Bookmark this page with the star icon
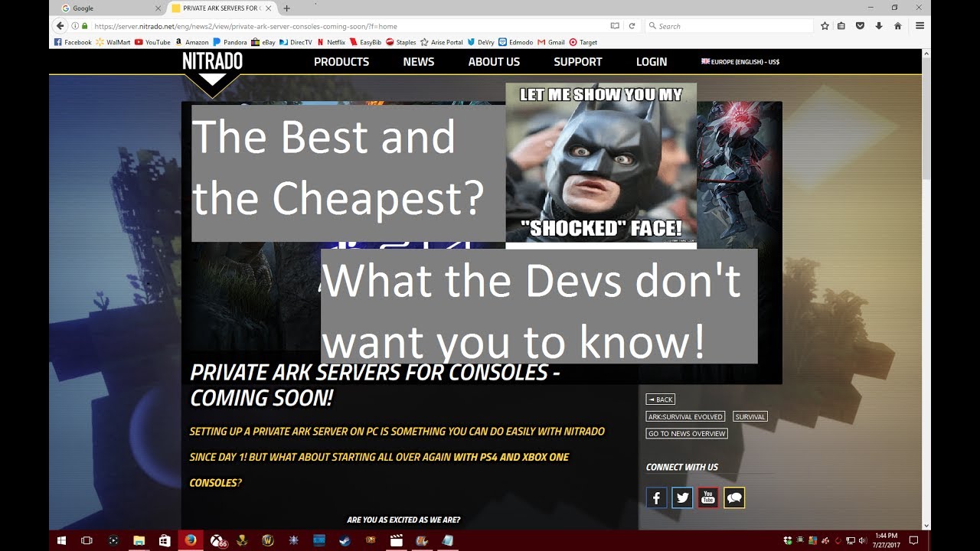The height and width of the screenshot is (551, 980). coord(825,25)
